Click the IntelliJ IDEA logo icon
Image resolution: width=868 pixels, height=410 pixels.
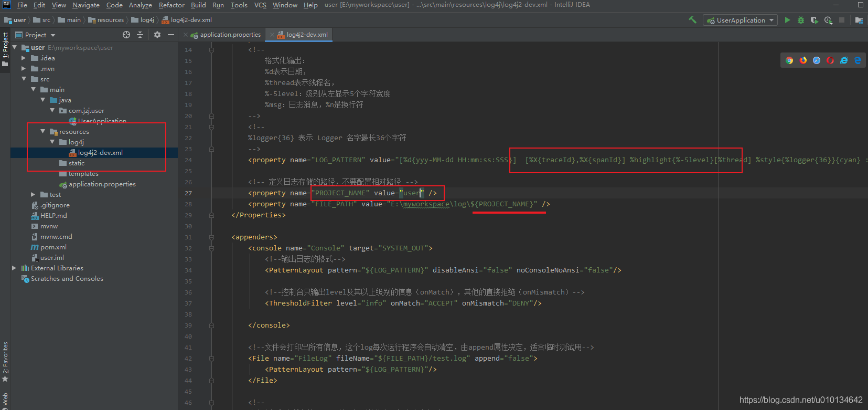point(7,5)
